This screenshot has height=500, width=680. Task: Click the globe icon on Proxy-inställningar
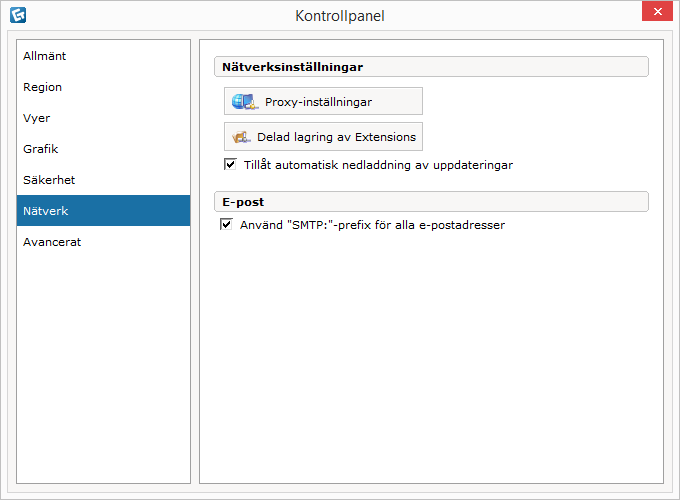coord(243,101)
